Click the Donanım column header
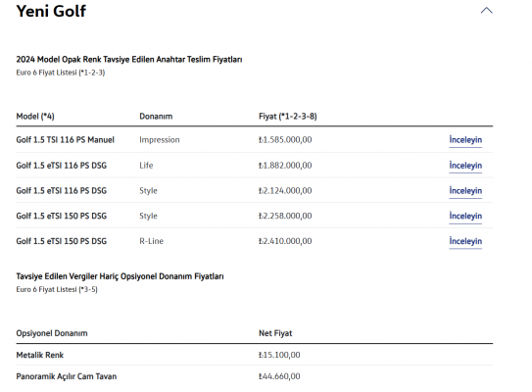 click(156, 117)
